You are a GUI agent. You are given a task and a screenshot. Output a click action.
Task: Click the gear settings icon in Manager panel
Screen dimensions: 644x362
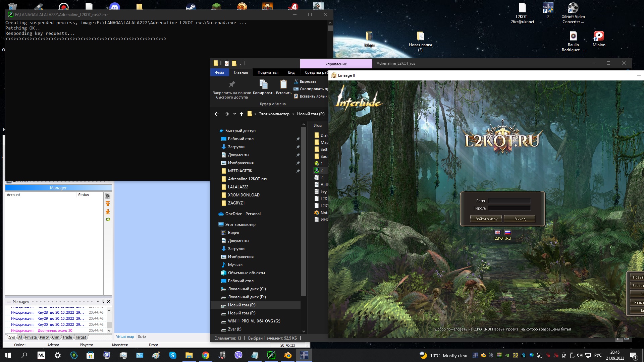[108, 196]
